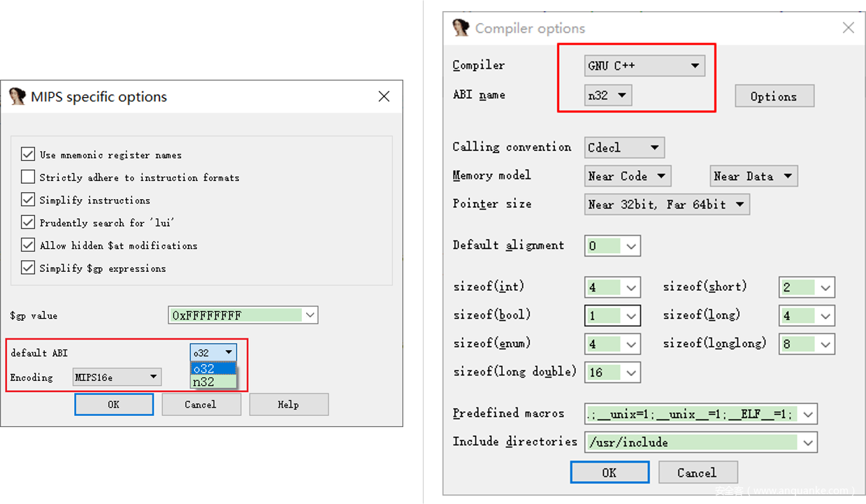The height and width of the screenshot is (504, 866).
Task: Click the MIPS specific options title icon
Action: tap(17, 96)
